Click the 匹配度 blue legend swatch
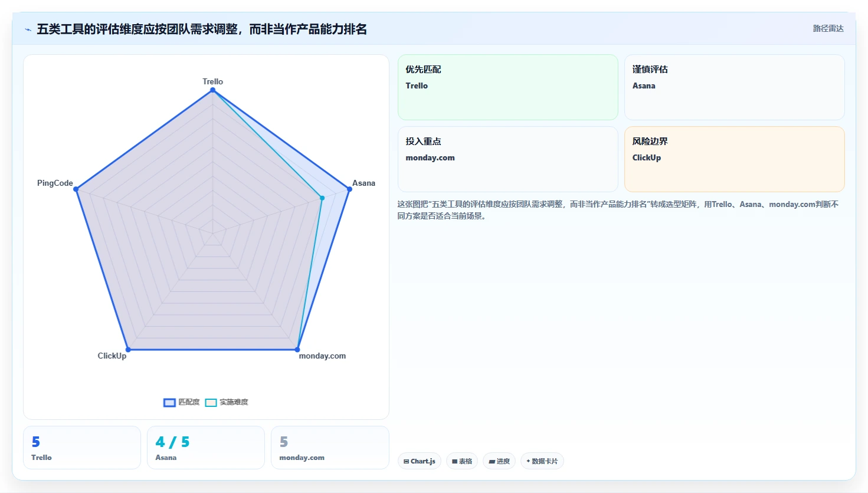Screen dimensions: 868x493 click(x=169, y=403)
